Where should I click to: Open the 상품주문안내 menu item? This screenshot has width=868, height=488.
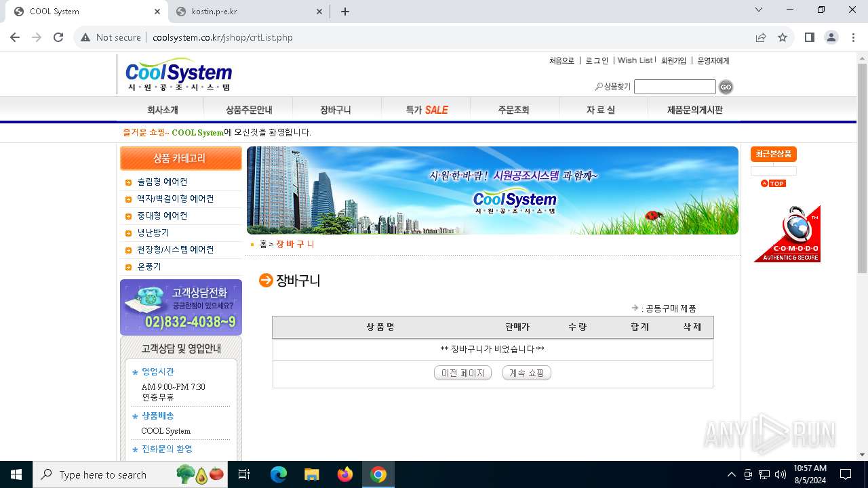point(249,110)
